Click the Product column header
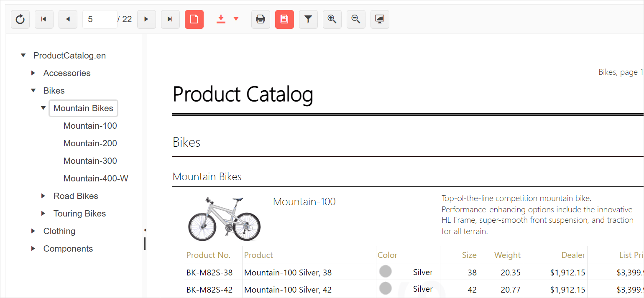Image resolution: width=644 pixels, height=298 pixels. click(258, 255)
